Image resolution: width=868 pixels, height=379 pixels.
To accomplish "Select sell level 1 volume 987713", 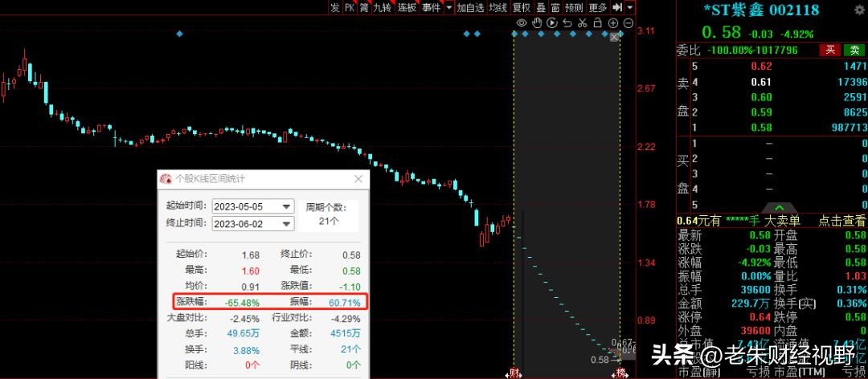I will (848, 127).
